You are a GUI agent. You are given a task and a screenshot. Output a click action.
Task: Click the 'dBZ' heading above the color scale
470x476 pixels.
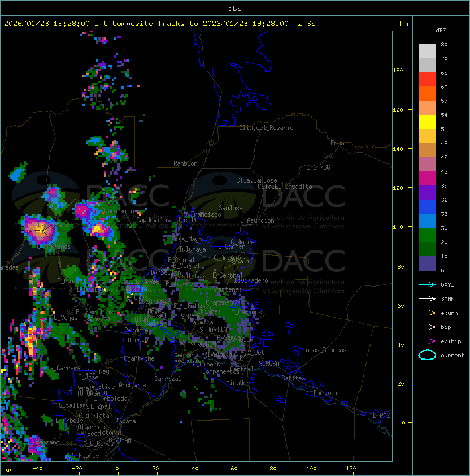441,31
